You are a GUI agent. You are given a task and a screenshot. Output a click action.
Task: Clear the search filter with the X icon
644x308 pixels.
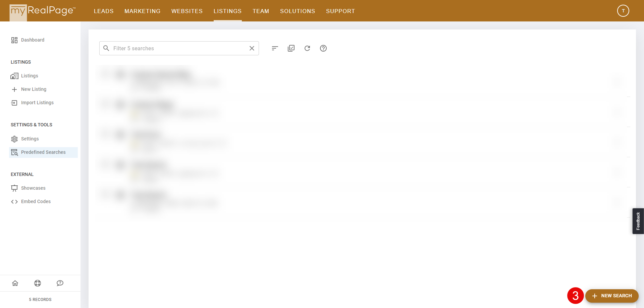(x=252, y=48)
